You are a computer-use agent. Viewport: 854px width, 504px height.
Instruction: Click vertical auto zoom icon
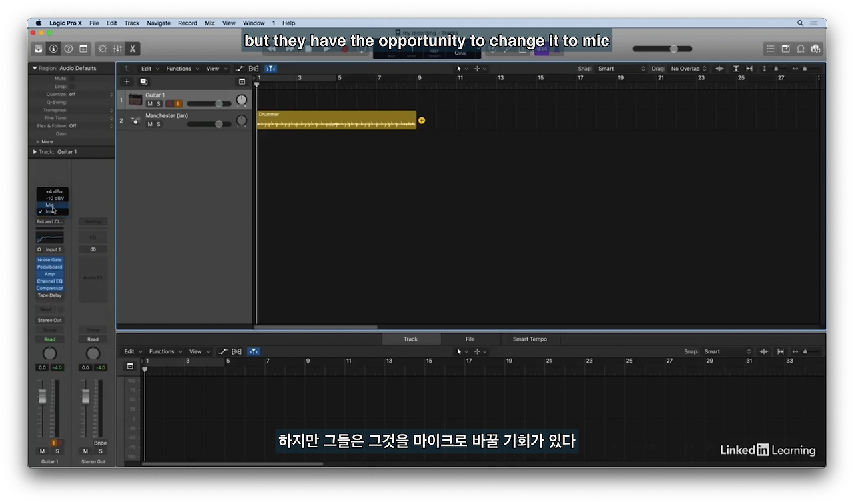click(x=736, y=69)
